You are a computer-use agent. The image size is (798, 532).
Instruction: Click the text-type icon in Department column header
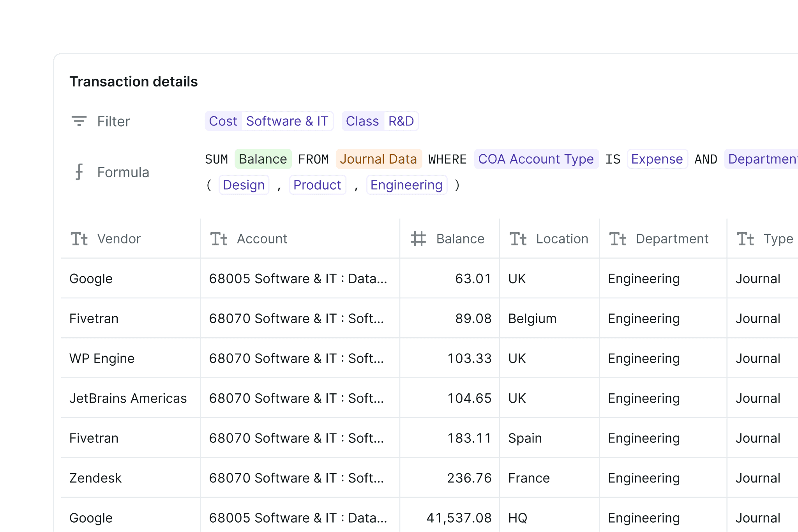point(618,239)
